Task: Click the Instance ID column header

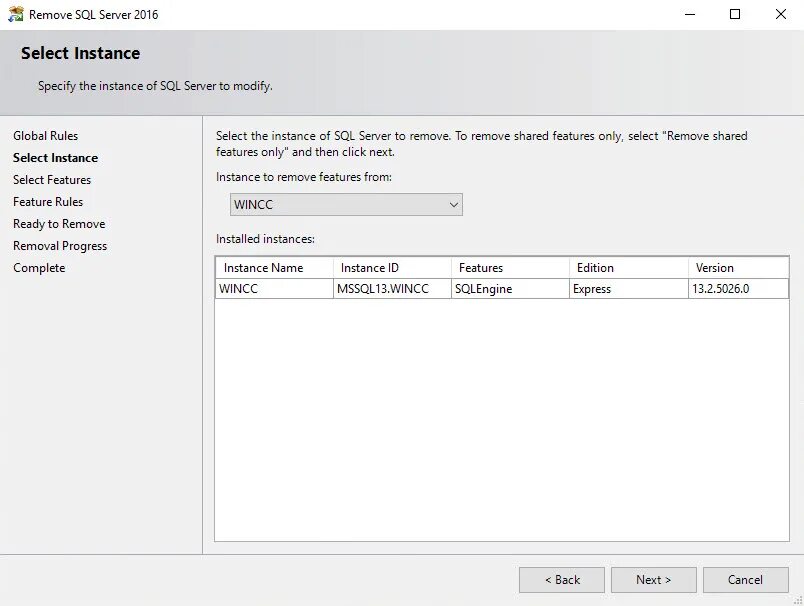Action: tap(392, 268)
